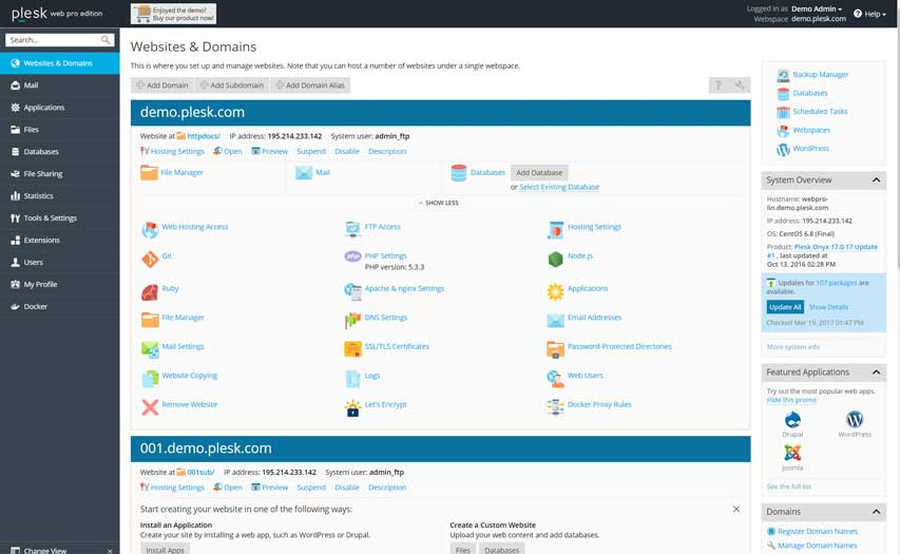Image resolution: width=900 pixels, height=554 pixels.
Task: Click the DNS Settings icon
Action: (352, 320)
